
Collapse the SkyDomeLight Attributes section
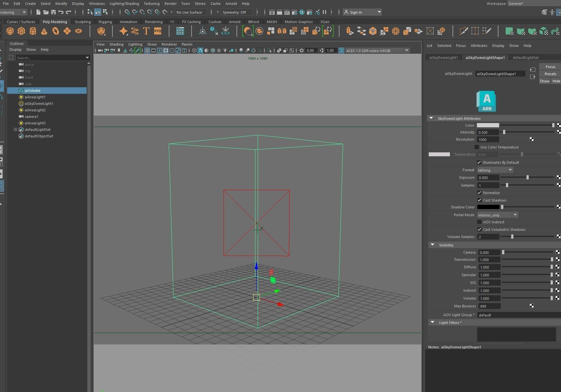tap(431, 118)
